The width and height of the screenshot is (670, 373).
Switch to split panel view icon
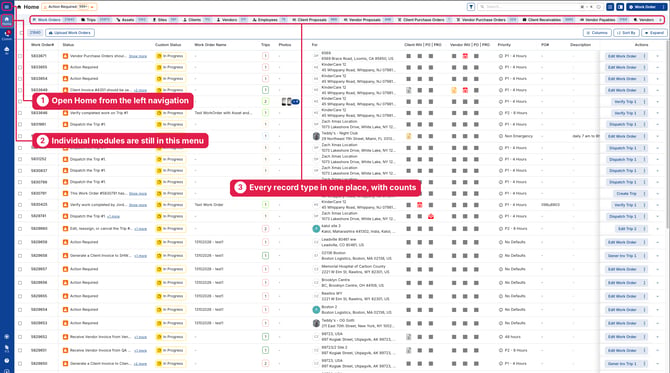[x=620, y=7]
